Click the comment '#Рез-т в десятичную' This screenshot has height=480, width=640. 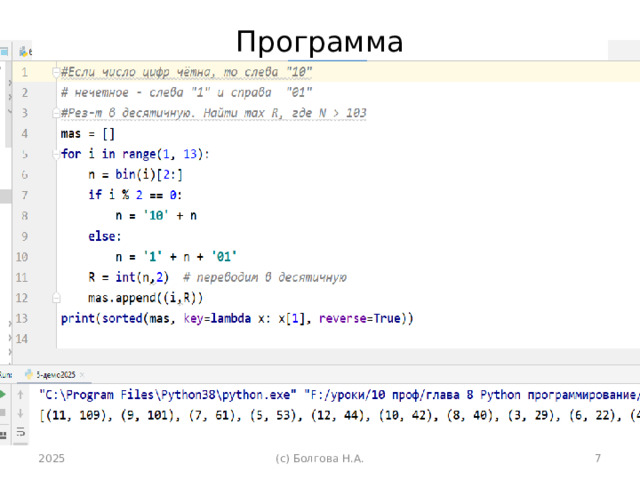(x=213, y=113)
